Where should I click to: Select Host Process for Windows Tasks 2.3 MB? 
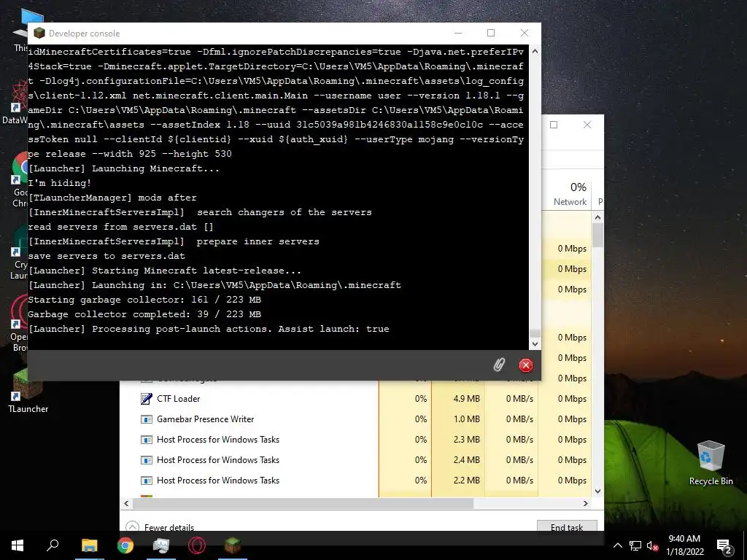click(356, 440)
